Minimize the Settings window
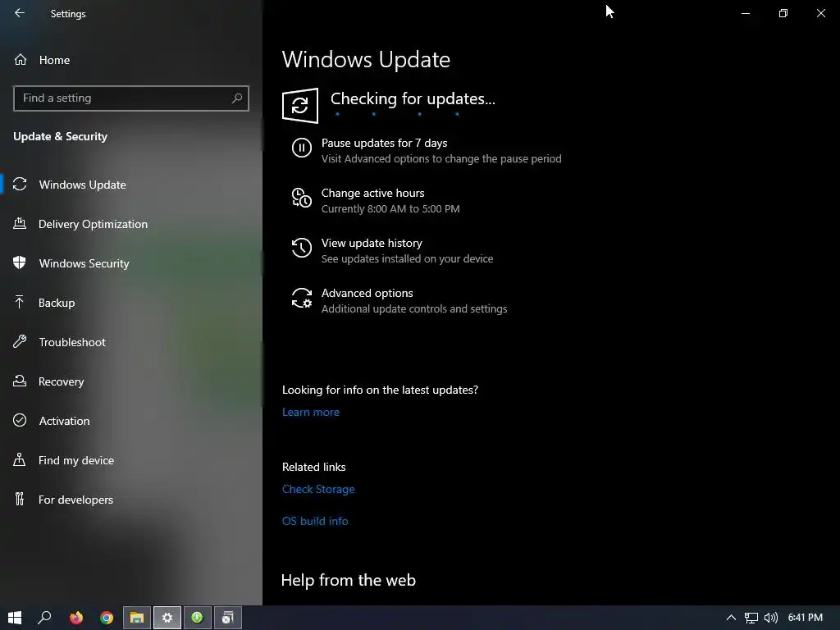The image size is (840, 630). pyautogui.click(x=745, y=13)
